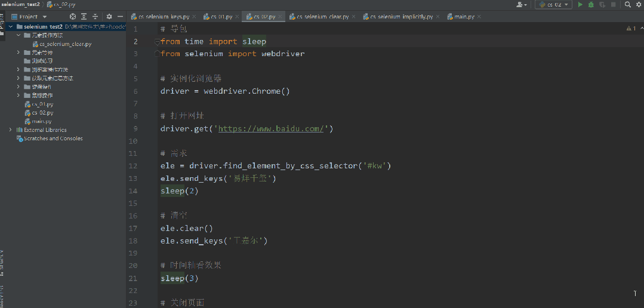
Task: Click the user account icon in the toolbar
Action: [522, 5]
